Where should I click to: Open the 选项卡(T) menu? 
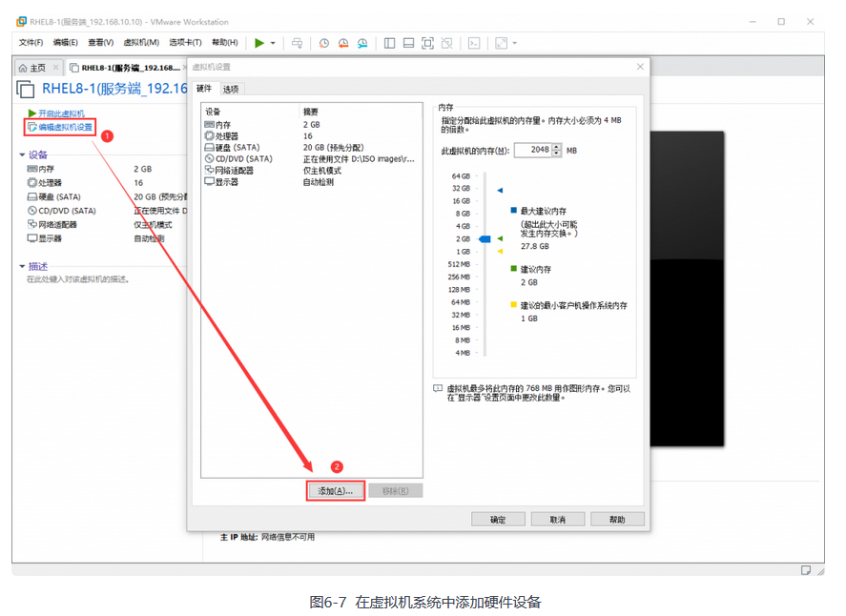(185, 43)
